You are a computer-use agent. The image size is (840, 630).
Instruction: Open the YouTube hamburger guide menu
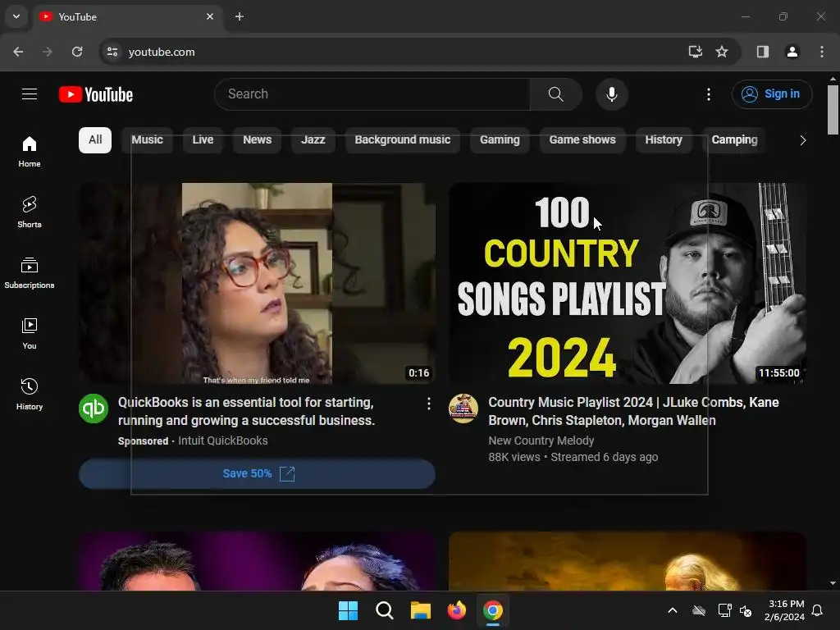coord(30,94)
